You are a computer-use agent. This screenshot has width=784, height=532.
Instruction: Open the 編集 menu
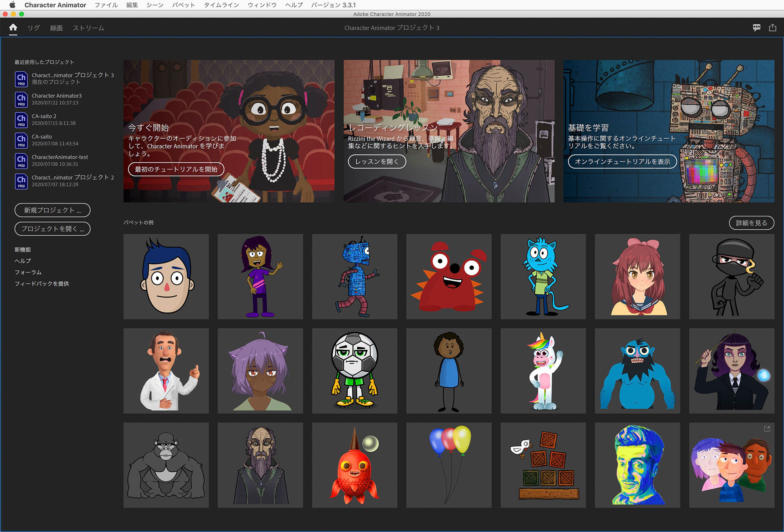coord(132,5)
